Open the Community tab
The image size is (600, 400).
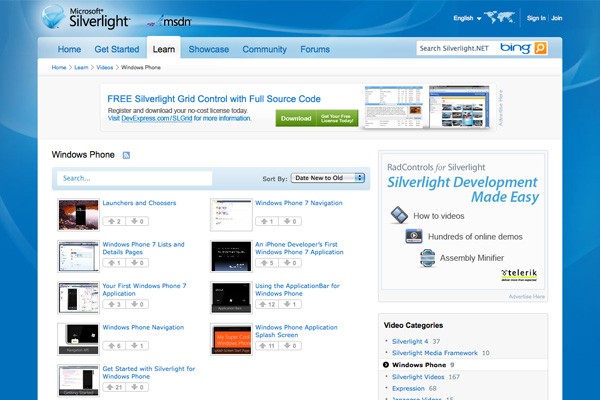click(x=264, y=49)
